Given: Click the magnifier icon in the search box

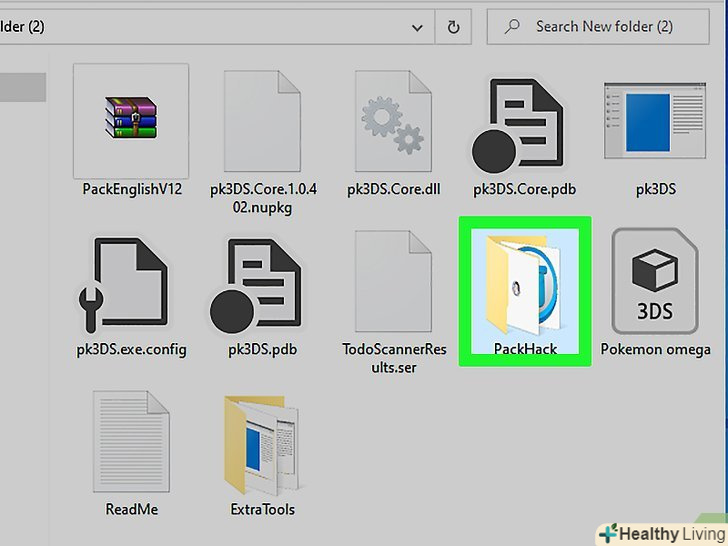Looking at the screenshot, I should coord(512,26).
